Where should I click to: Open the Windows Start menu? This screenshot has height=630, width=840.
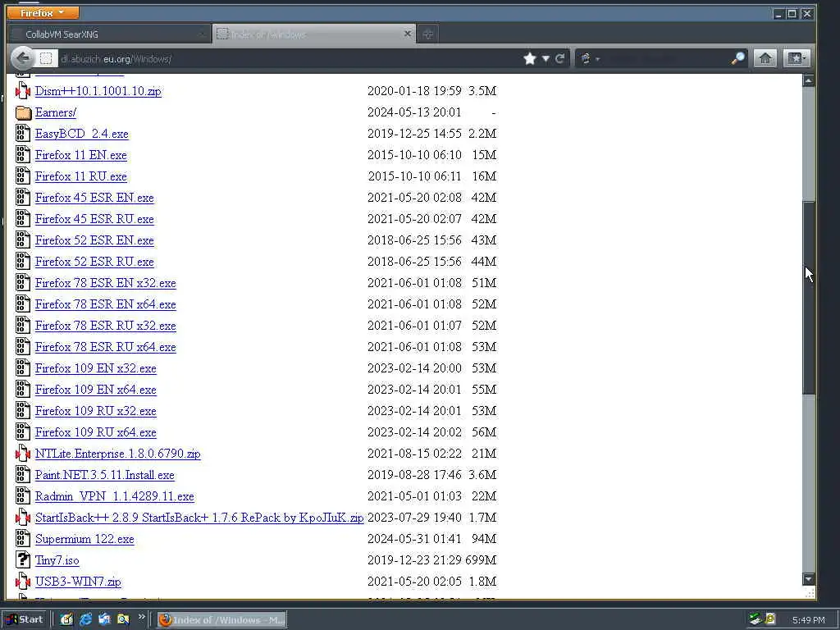coord(25,619)
